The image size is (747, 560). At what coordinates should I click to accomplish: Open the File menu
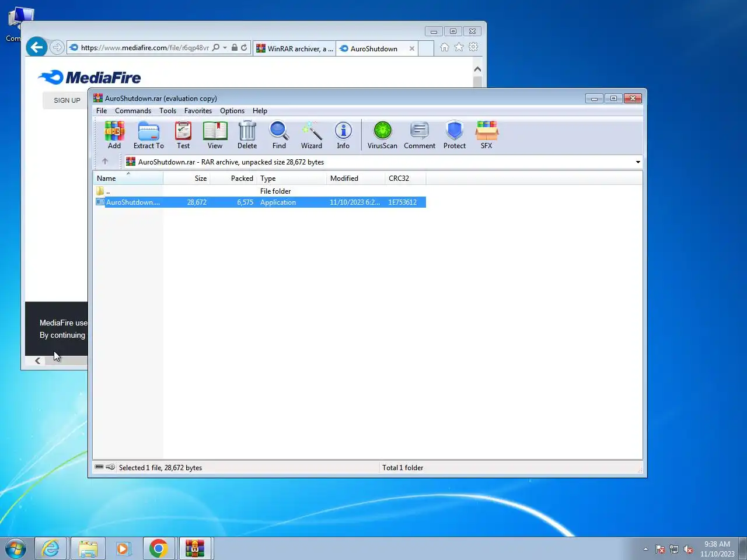point(102,111)
